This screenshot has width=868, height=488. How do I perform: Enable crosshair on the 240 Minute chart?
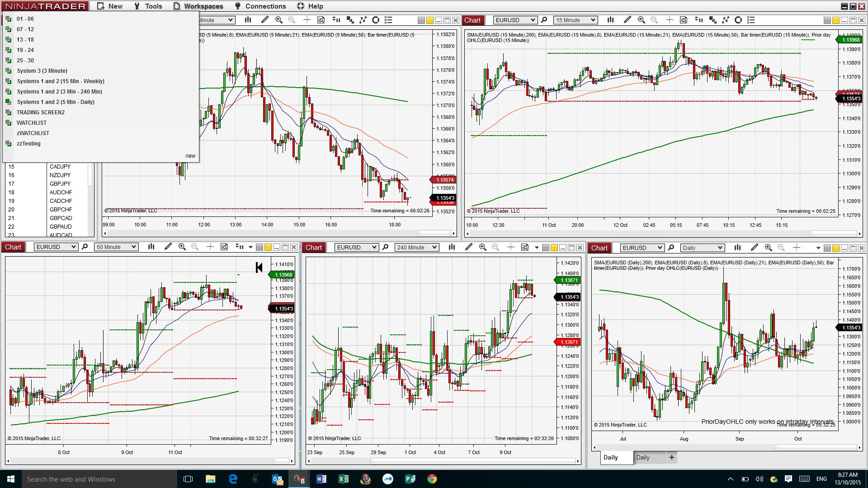tap(510, 247)
